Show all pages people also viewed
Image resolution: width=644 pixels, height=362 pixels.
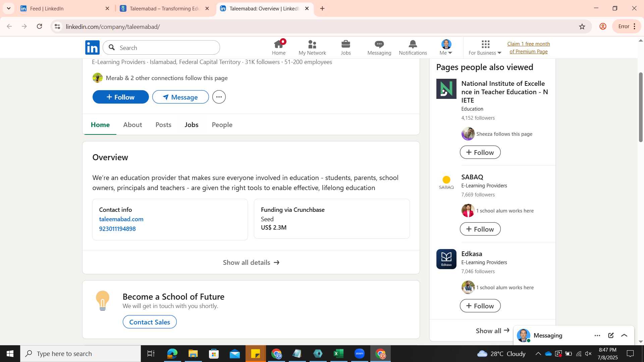click(x=492, y=331)
